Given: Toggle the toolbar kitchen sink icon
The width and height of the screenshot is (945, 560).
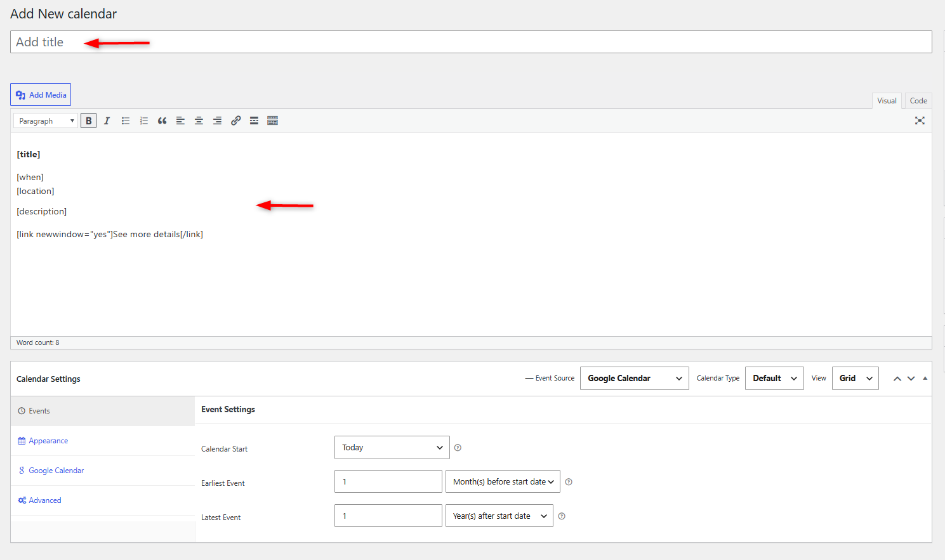Looking at the screenshot, I should 272,120.
